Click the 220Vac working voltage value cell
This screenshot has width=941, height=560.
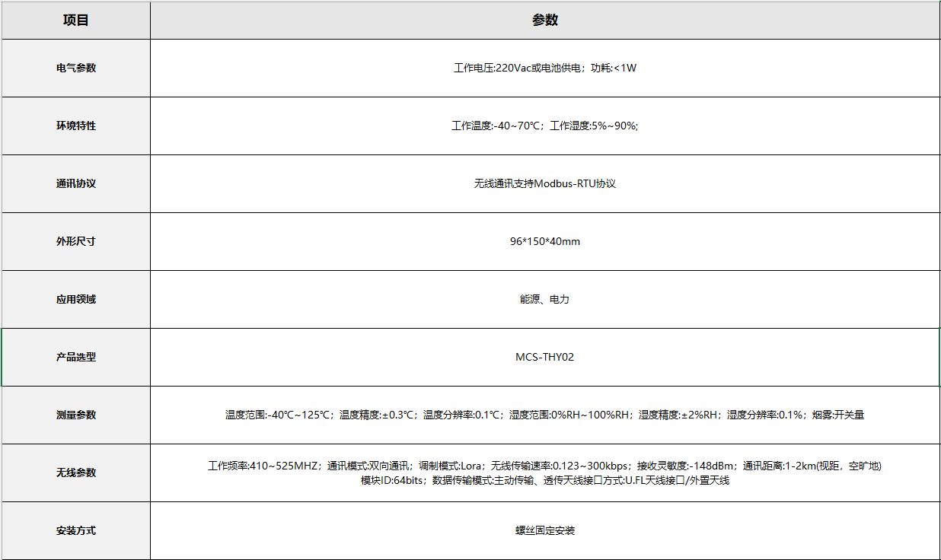coord(544,68)
